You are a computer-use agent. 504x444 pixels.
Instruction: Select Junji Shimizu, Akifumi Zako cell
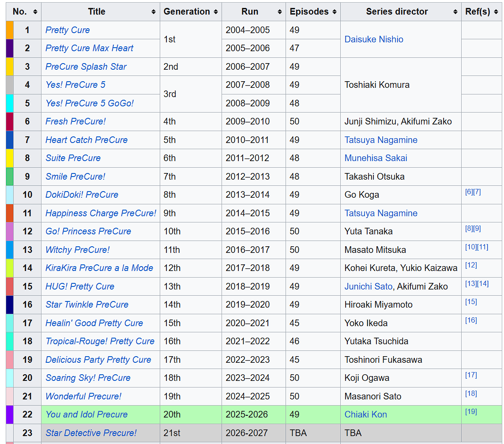[x=401, y=121]
